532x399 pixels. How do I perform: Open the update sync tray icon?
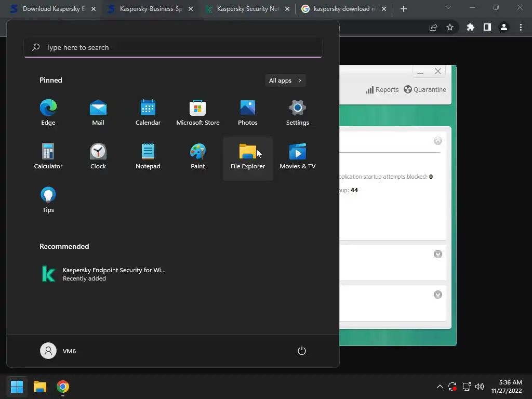(x=453, y=387)
